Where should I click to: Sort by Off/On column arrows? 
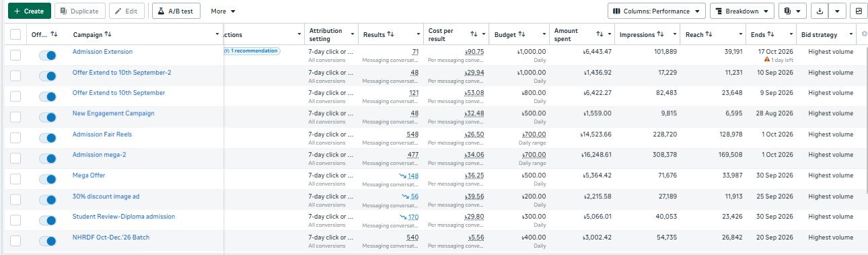[55, 34]
